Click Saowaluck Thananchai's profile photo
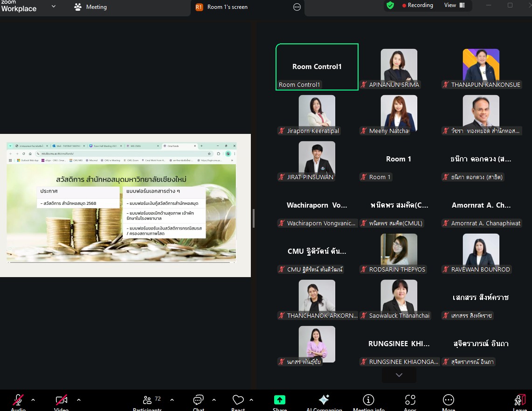The image size is (532, 411). coord(399,296)
